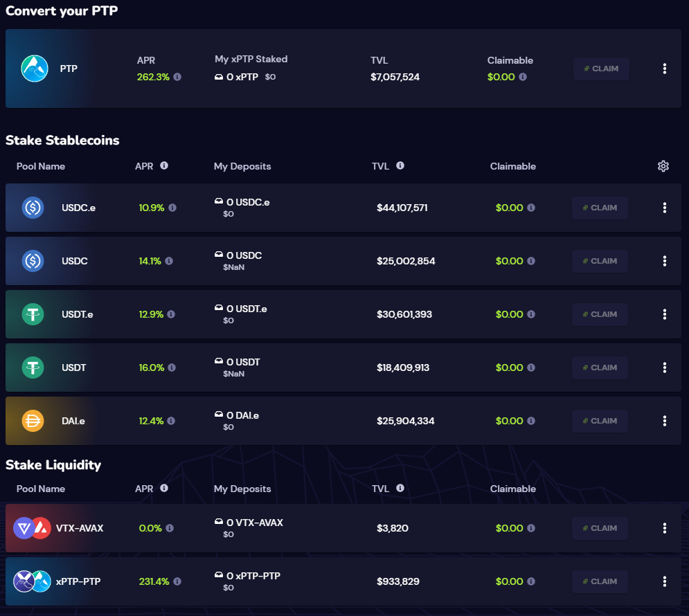This screenshot has height=616, width=689.
Task: Click the 'Stake Liquidity' section heading
Action: pos(53,465)
